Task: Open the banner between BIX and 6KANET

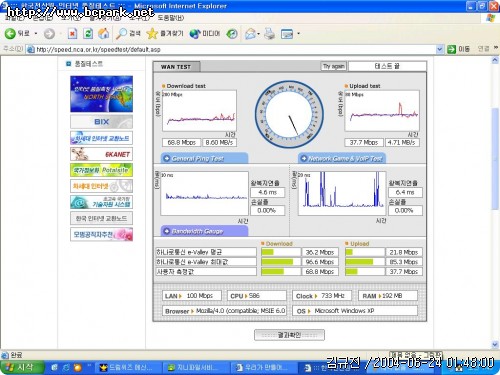Action: (x=101, y=138)
